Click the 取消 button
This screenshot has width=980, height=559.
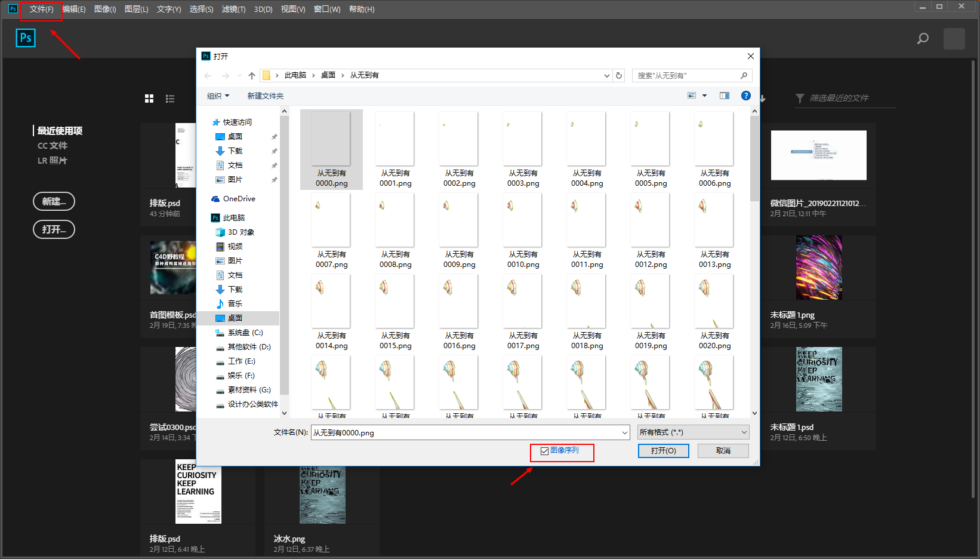[723, 451]
